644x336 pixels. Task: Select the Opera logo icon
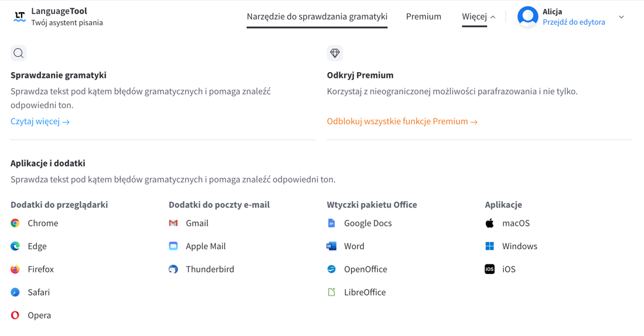tap(15, 315)
